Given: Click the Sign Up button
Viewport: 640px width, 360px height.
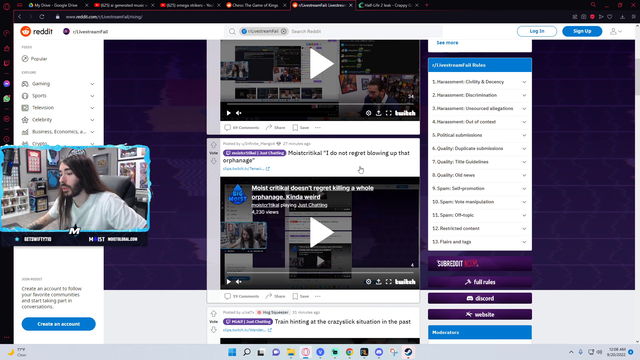Looking at the screenshot, I should click(582, 31).
